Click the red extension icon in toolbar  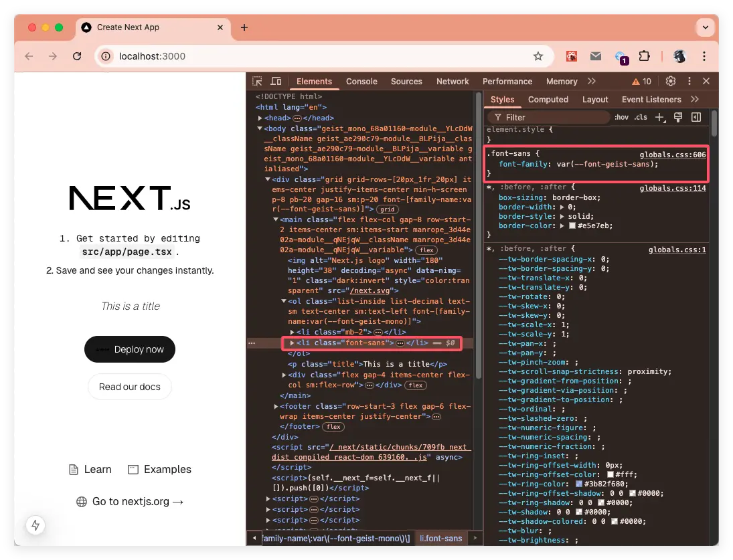571,56
